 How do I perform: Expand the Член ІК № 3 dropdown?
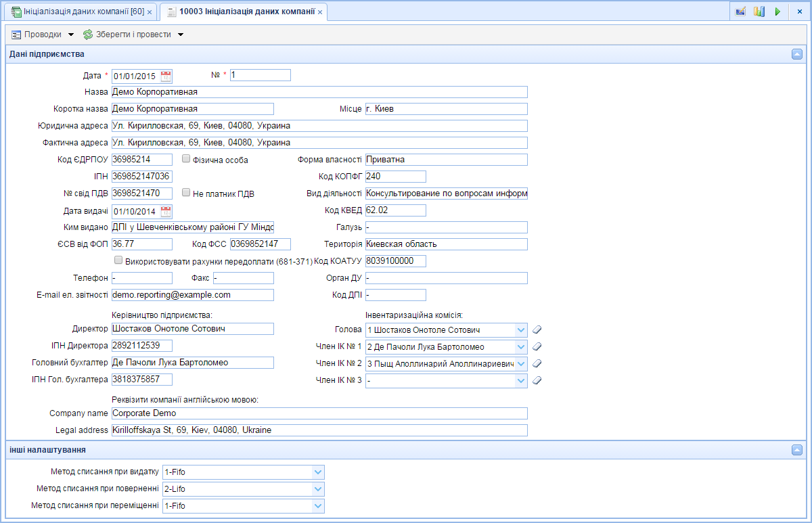coord(521,380)
